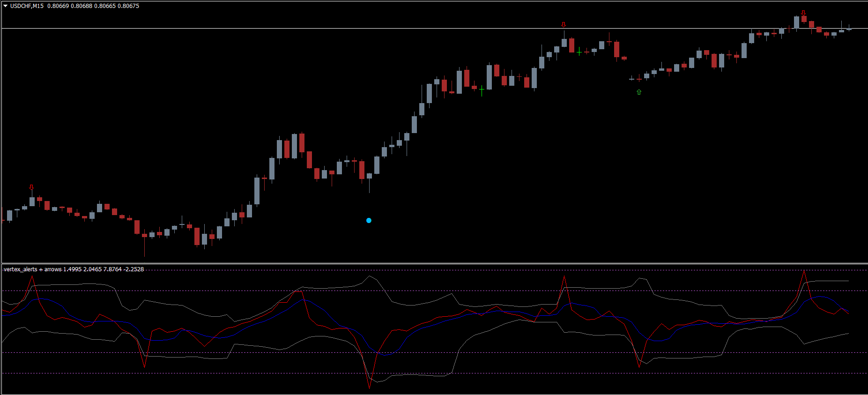Image resolution: width=868 pixels, height=395 pixels.
Task: Select the cyan blue dot marker
Action: pyautogui.click(x=369, y=221)
